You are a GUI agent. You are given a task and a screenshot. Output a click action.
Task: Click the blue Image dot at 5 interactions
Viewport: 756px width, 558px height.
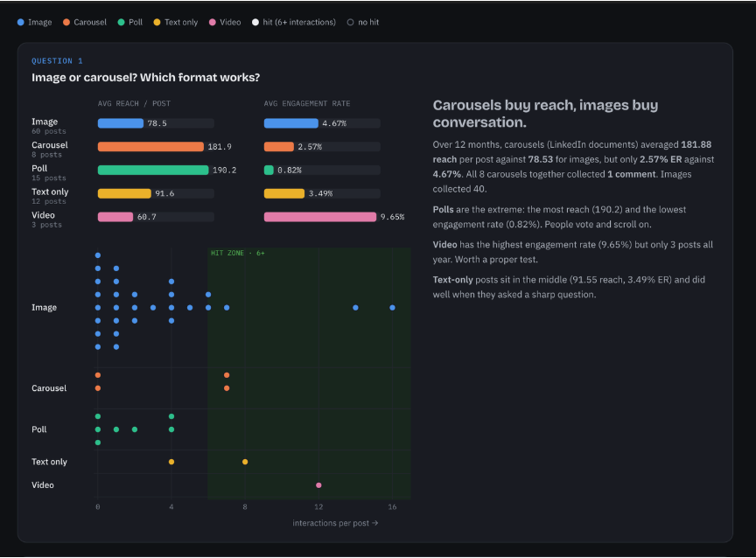click(190, 308)
